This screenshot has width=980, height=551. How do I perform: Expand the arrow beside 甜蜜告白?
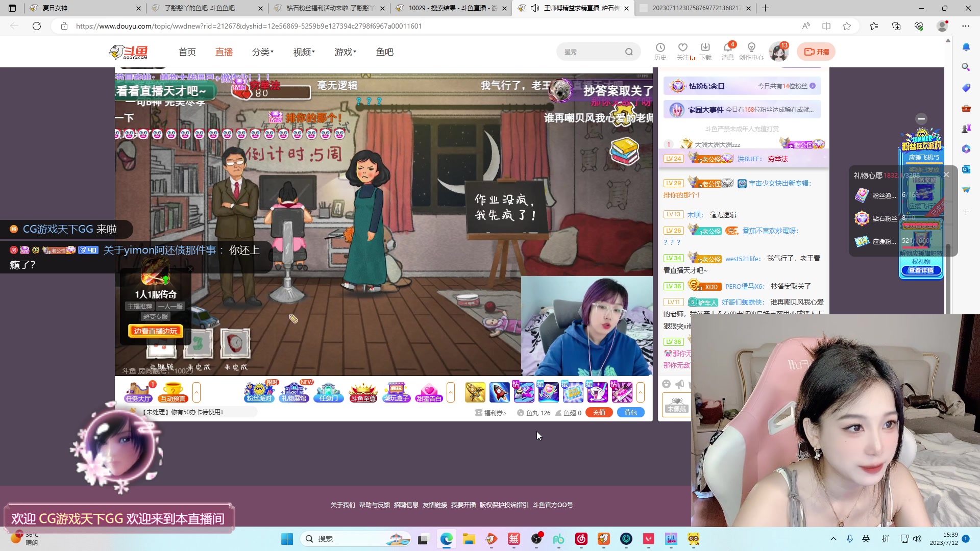point(451,392)
